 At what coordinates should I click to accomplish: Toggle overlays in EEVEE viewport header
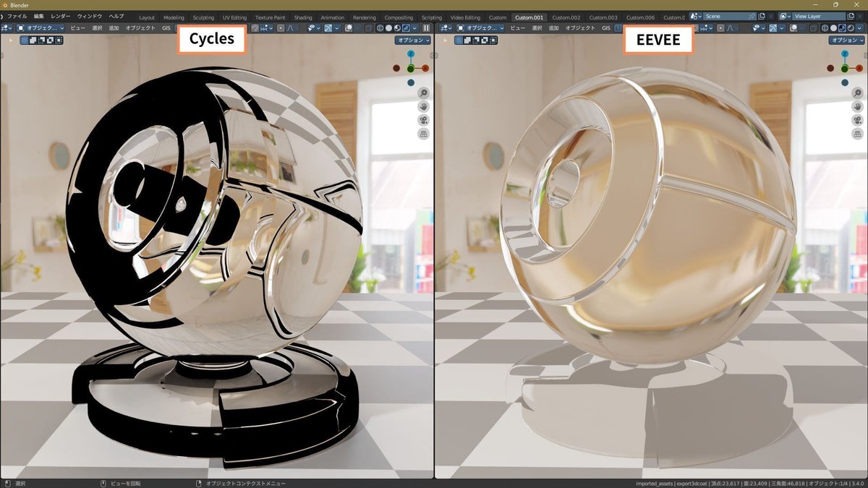(793, 27)
